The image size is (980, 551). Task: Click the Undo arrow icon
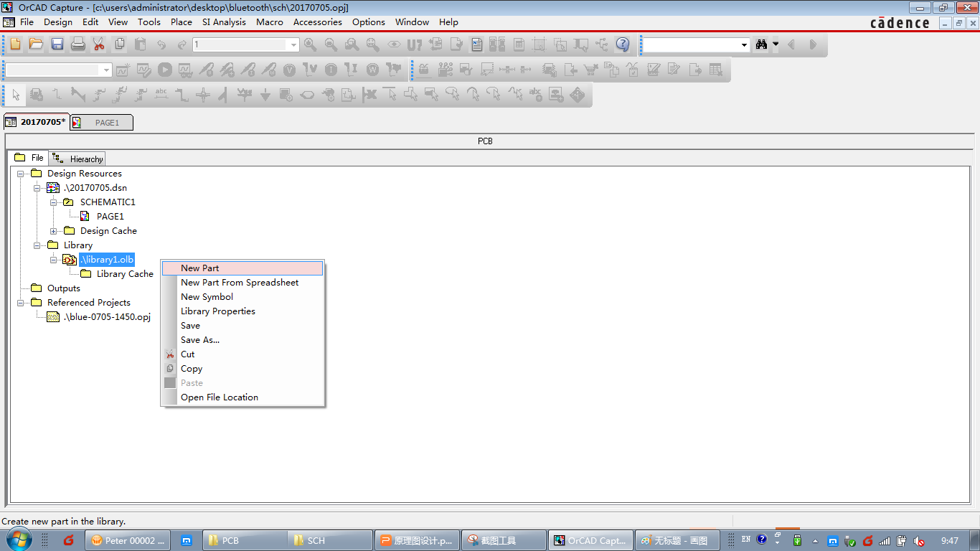tap(161, 44)
